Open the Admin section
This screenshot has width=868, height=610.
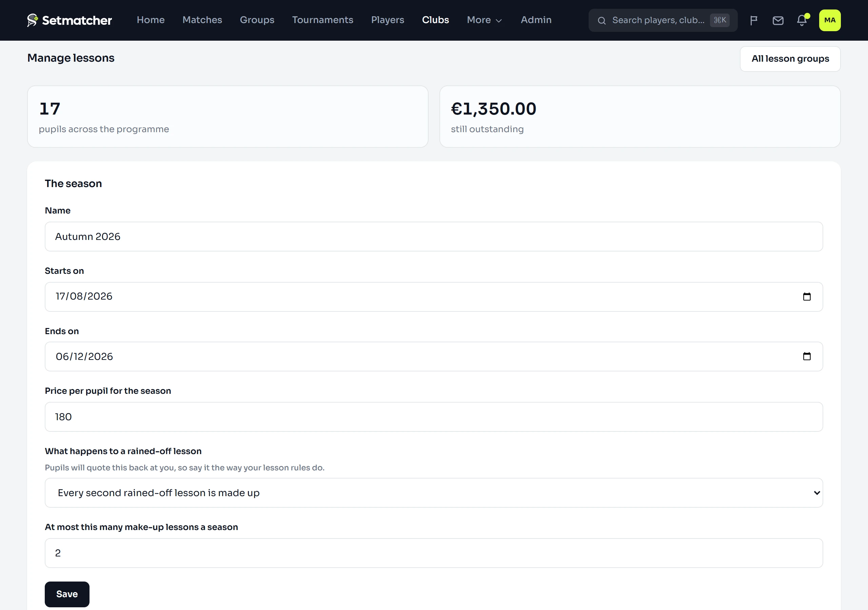[x=536, y=20]
